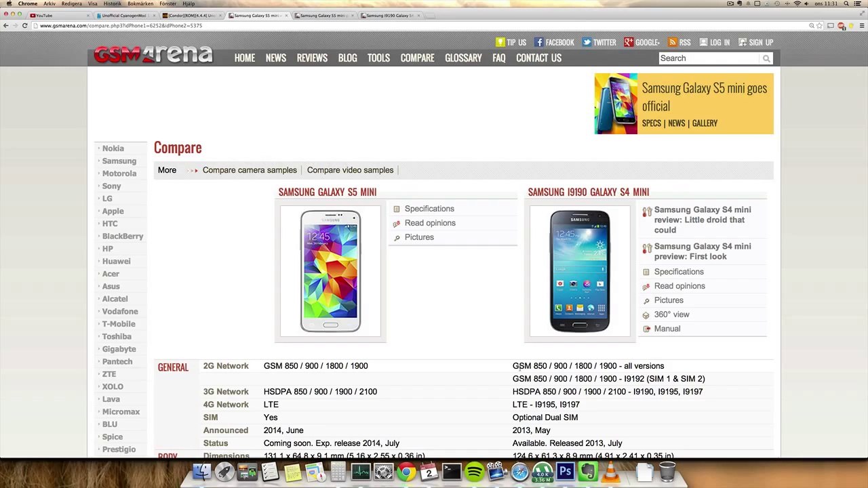Open the Contact Us page
Image resolution: width=868 pixels, height=488 pixels.
538,58
